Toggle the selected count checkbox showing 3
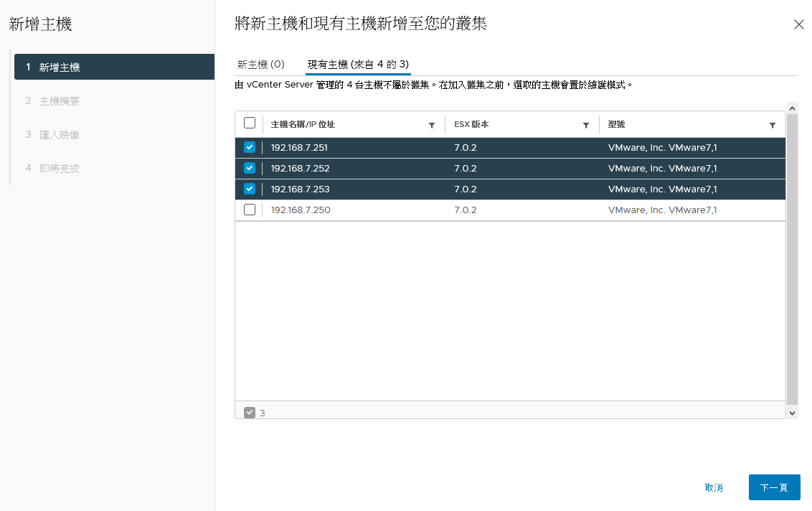This screenshot has width=812, height=511. click(250, 413)
